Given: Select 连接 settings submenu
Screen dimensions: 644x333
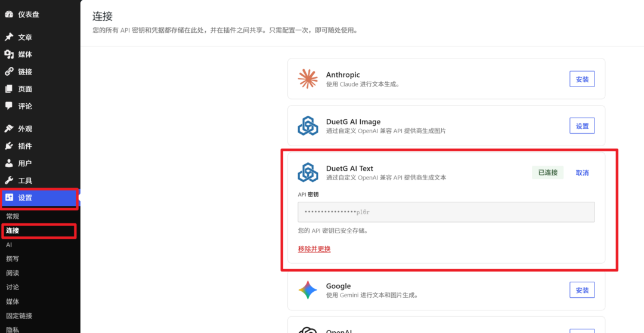Looking at the screenshot, I should (13, 230).
